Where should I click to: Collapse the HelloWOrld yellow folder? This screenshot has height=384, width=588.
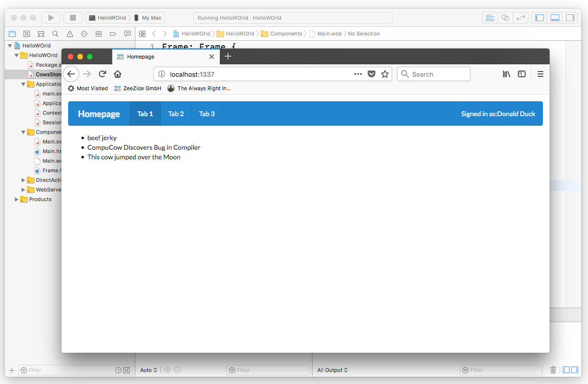(16, 55)
